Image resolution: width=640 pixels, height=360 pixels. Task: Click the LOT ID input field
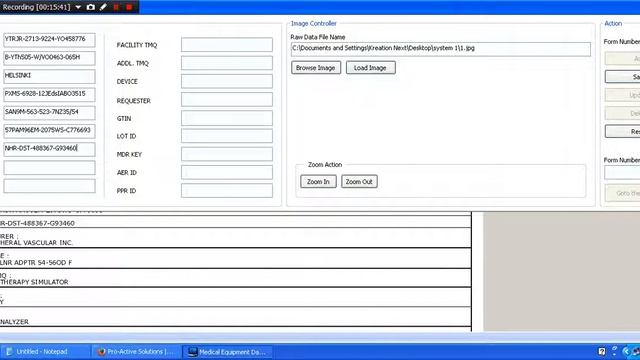pos(227,136)
